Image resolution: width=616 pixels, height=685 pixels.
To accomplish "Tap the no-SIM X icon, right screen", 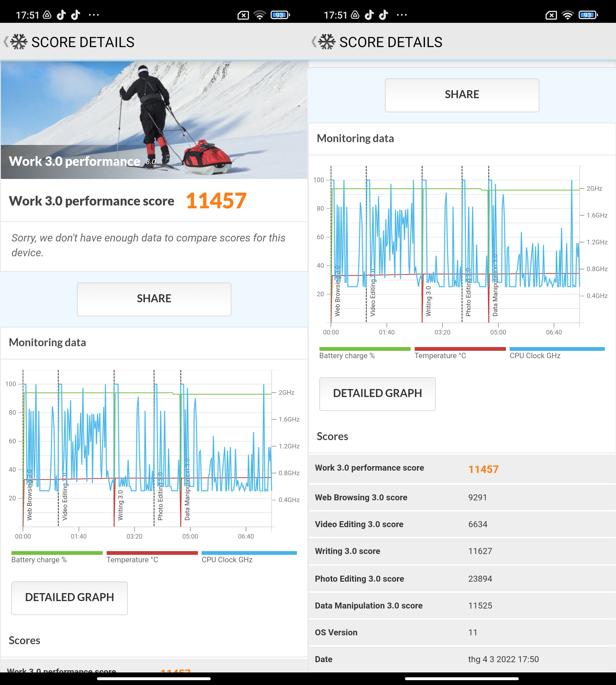I will click(551, 15).
